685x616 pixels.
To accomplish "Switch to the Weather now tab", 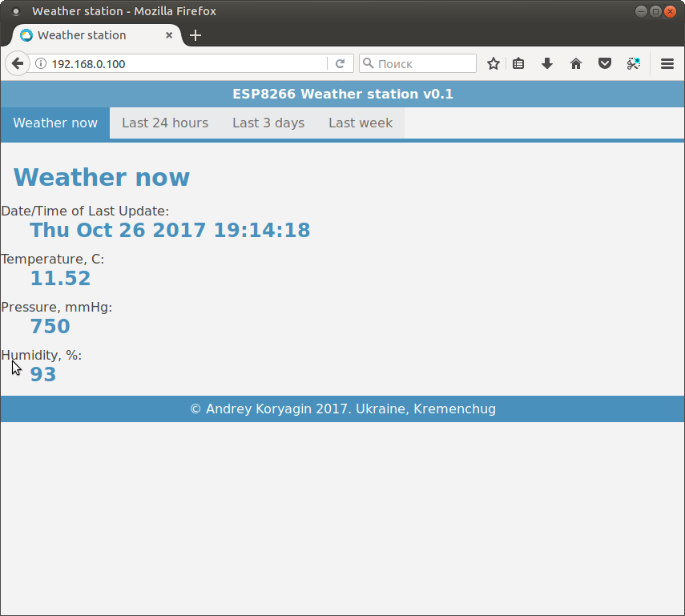I will point(55,123).
